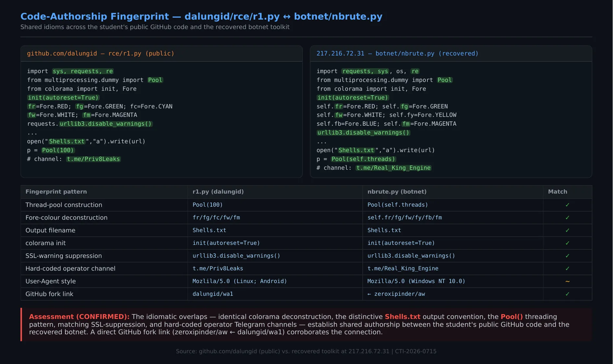
Task: Click the tilde partial-match mark for User-Agent style
Action: [567, 281]
